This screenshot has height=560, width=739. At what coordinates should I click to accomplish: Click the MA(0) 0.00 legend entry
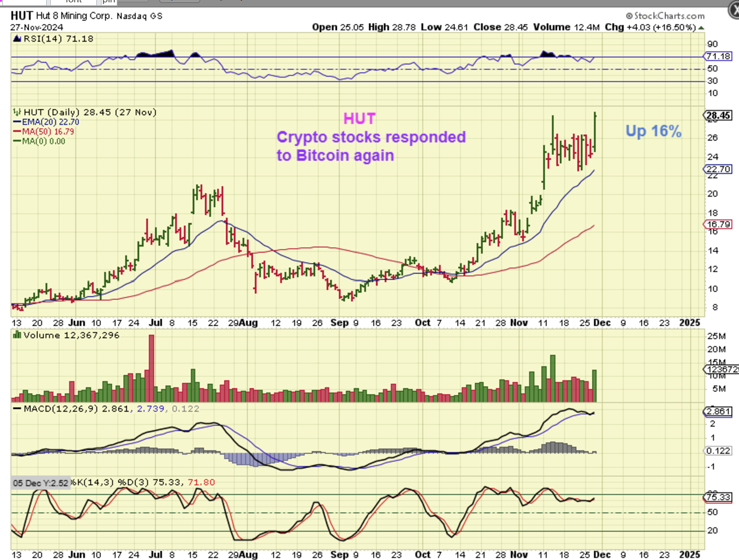click(39, 141)
